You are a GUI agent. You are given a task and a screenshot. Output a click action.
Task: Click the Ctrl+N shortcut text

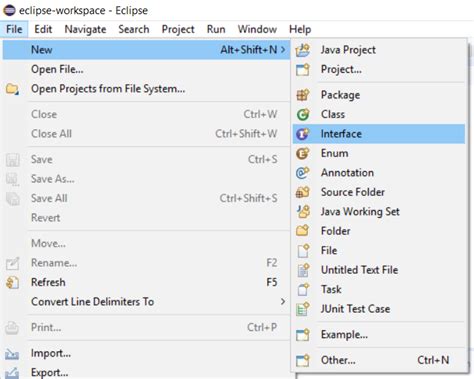click(433, 360)
